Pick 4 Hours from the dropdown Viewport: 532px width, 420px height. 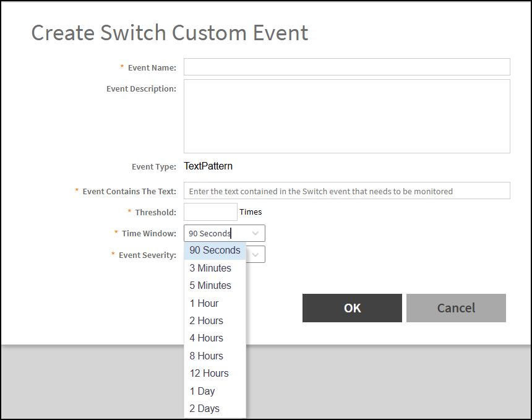tap(215, 338)
